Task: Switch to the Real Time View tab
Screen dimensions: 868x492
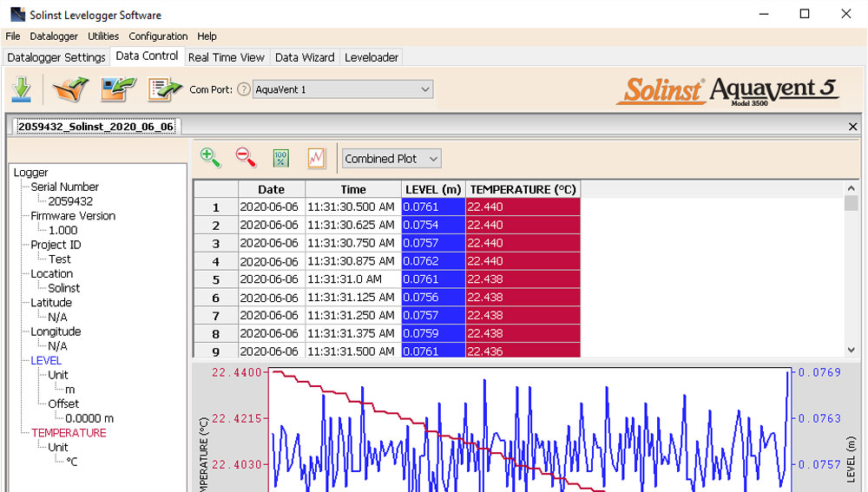Action: [226, 57]
